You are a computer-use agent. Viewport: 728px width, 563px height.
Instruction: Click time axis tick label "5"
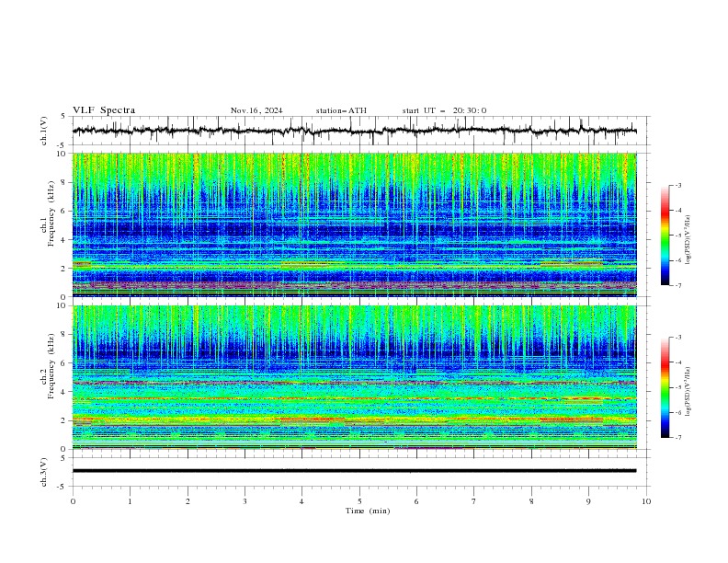click(359, 501)
